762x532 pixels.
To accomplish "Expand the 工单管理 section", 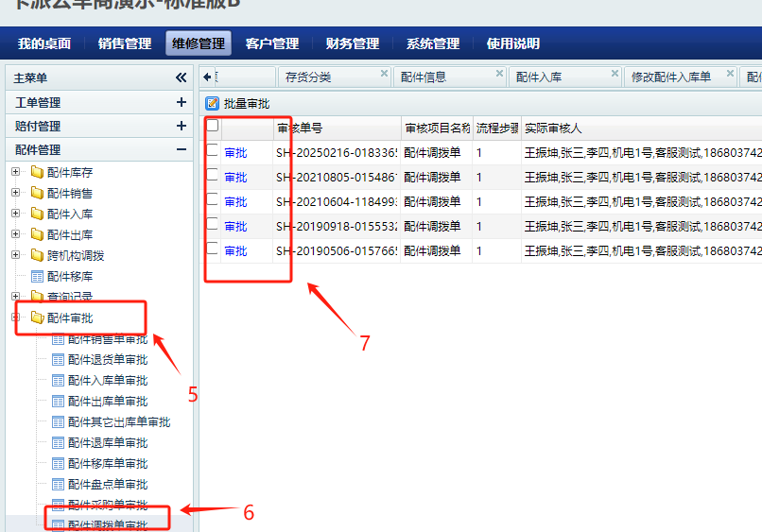I will coord(181,102).
